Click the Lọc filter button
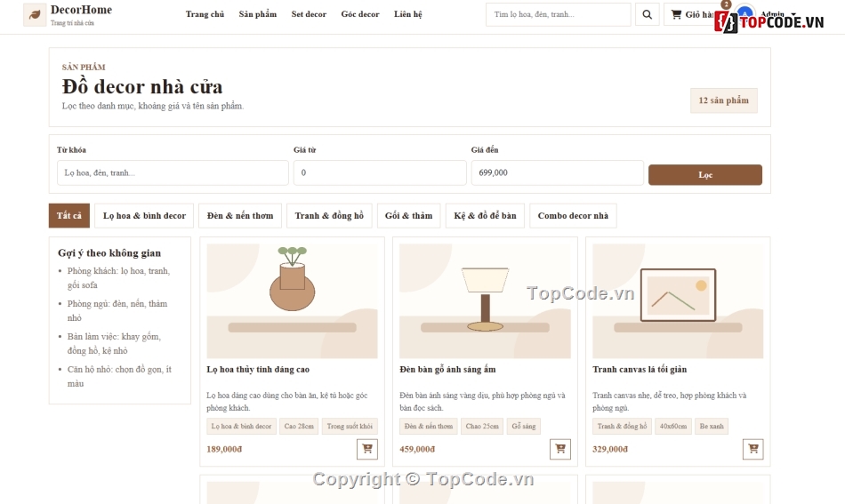The width and height of the screenshot is (845, 504). click(704, 174)
